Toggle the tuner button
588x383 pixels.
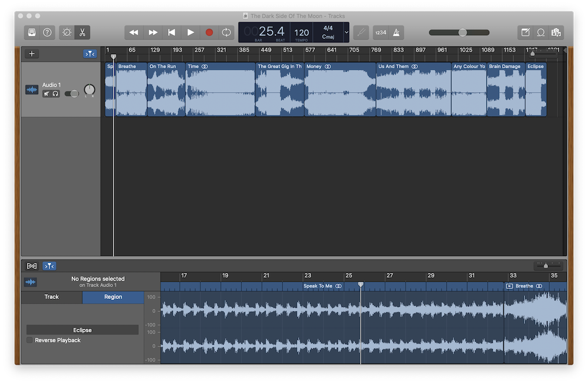click(361, 32)
